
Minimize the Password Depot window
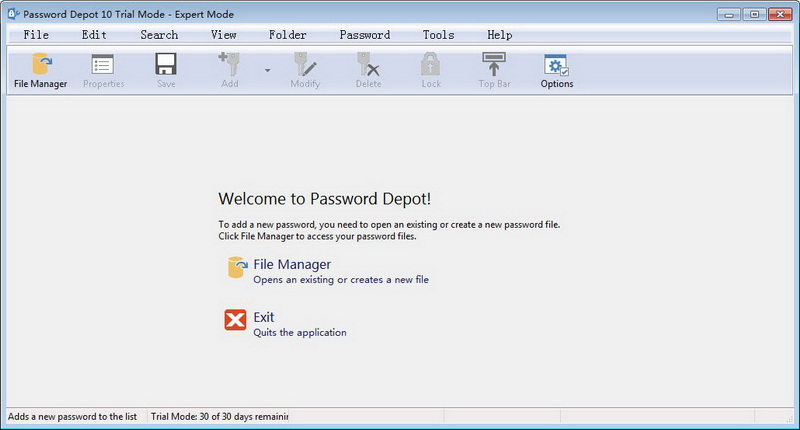point(729,14)
